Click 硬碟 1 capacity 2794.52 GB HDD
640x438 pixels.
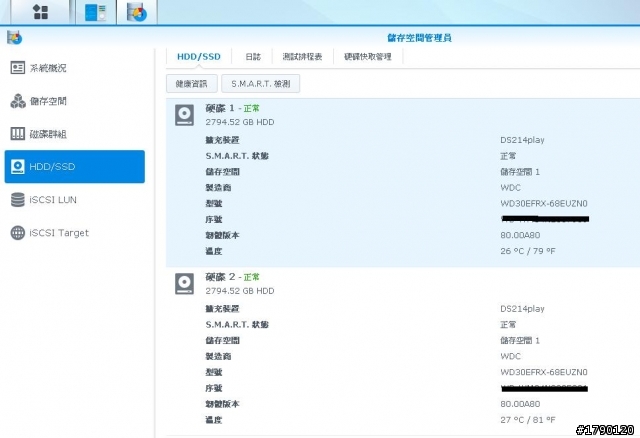[x=240, y=122]
